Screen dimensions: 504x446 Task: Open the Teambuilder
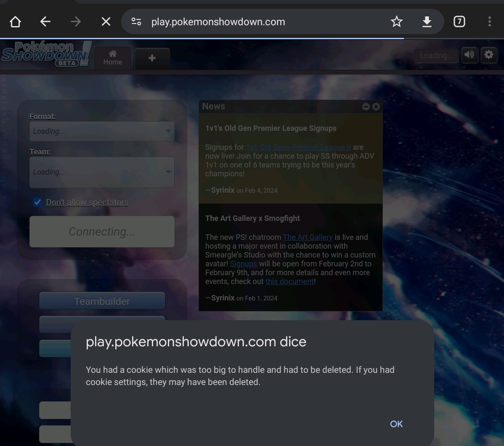tap(102, 301)
